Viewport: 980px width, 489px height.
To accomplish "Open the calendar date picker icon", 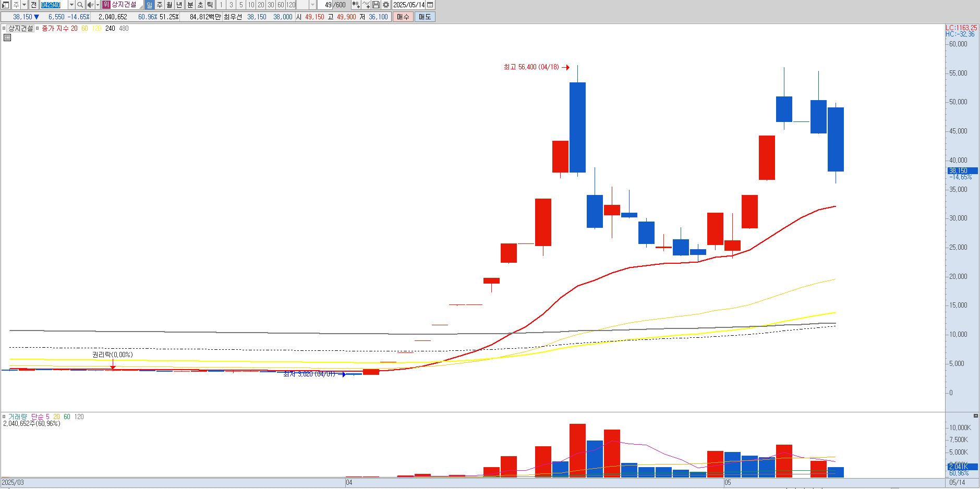I will pyautogui.click(x=430, y=5).
